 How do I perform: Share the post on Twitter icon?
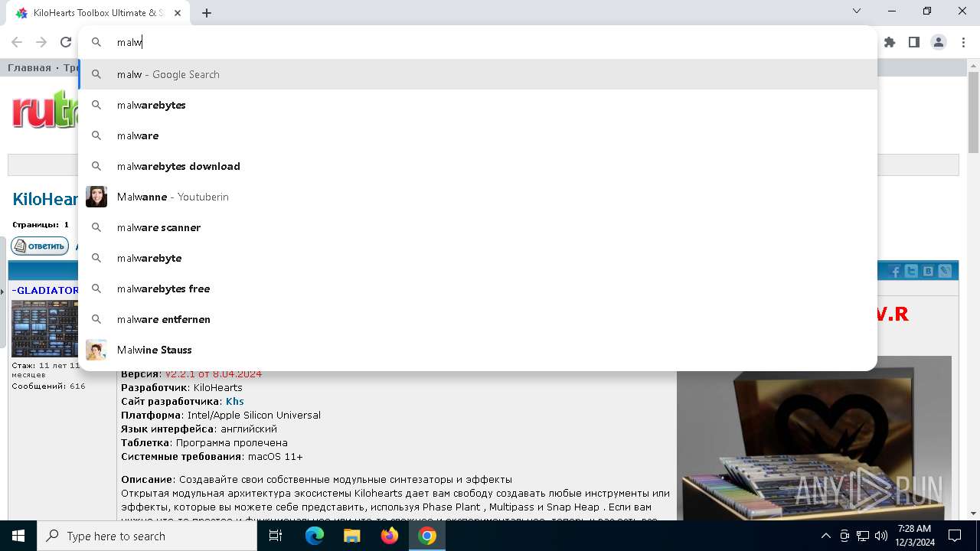(x=911, y=271)
